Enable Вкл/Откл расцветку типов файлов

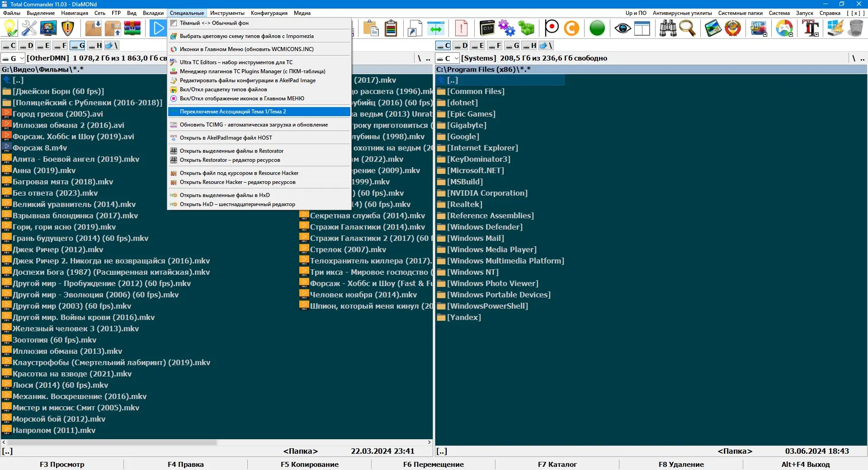[x=223, y=89]
